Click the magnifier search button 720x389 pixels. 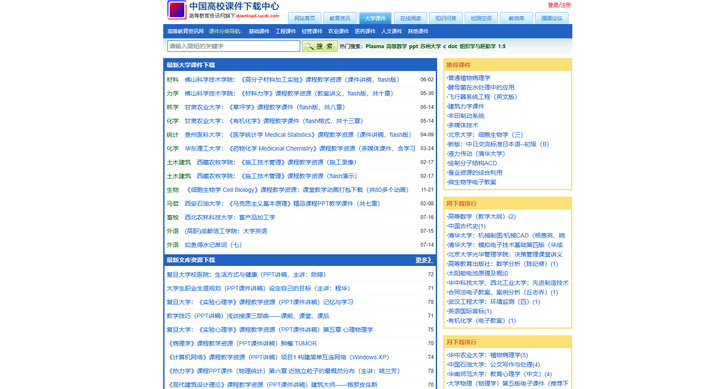pos(320,46)
